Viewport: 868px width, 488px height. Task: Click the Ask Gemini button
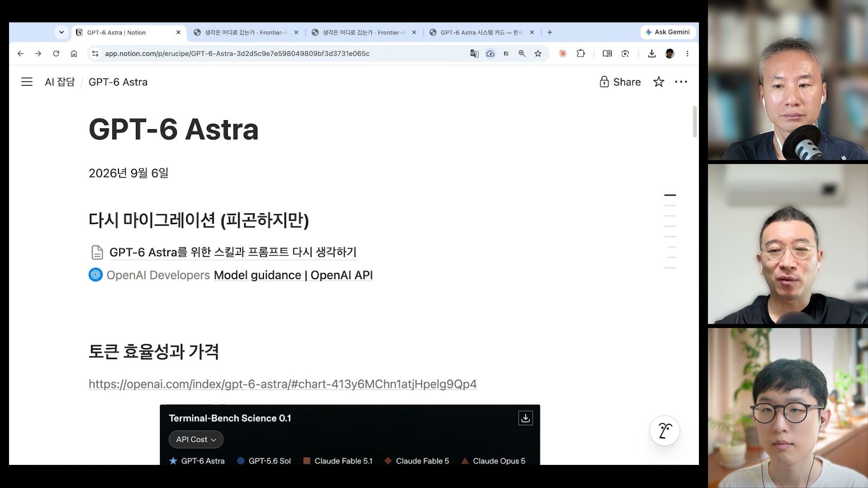(668, 32)
